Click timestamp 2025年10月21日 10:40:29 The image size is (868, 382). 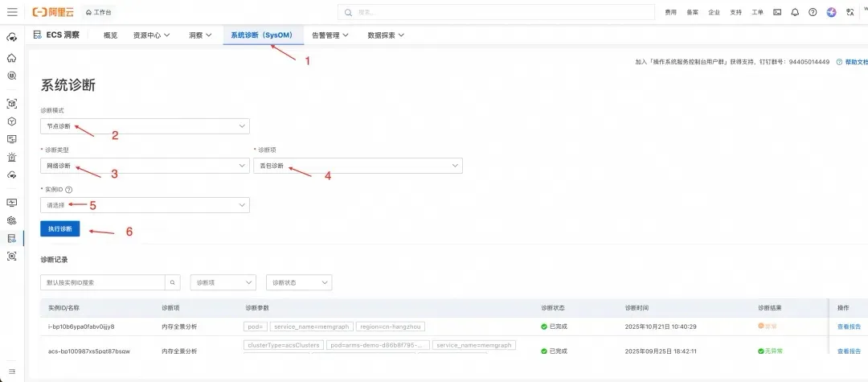point(661,327)
